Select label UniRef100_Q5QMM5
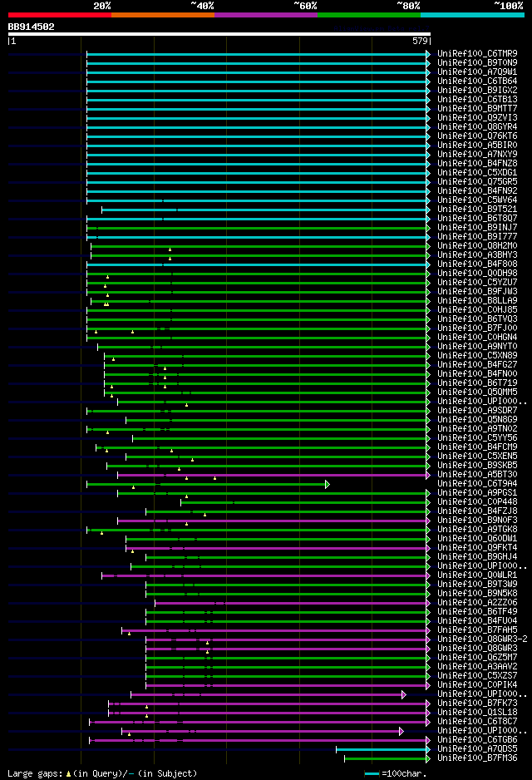This screenshot has height=780, width=532. 477,392
